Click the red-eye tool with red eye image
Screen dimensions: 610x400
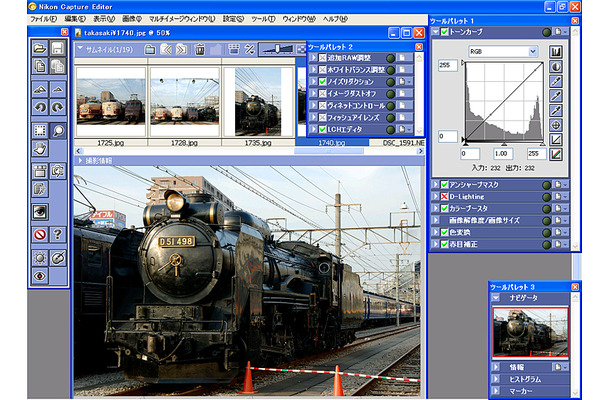(x=40, y=212)
